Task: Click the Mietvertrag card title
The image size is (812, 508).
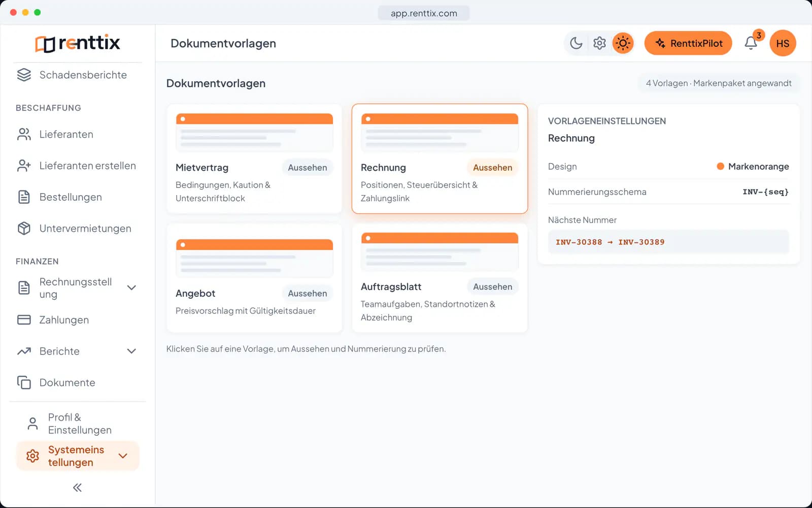Action: [202, 168]
